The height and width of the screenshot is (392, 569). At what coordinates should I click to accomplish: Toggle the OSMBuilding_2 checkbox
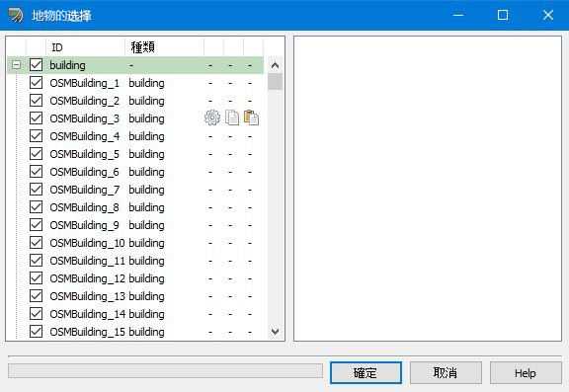pyautogui.click(x=36, y=101)
